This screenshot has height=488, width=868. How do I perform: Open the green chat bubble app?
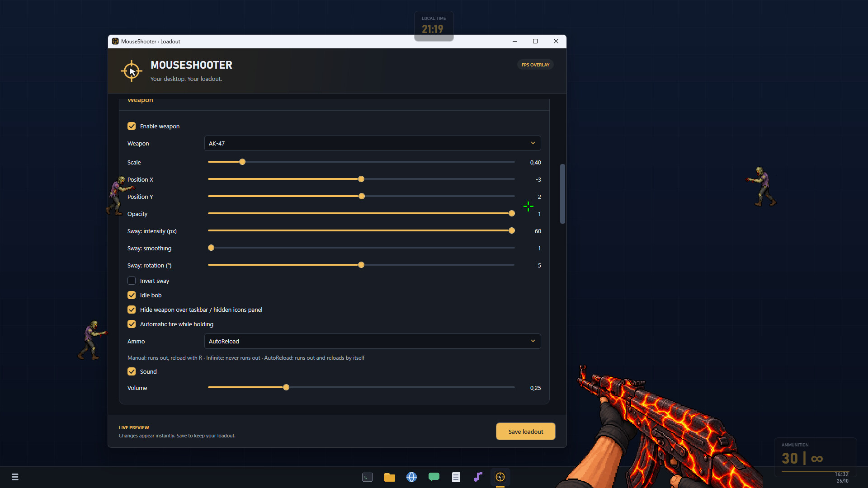(434, 477)
